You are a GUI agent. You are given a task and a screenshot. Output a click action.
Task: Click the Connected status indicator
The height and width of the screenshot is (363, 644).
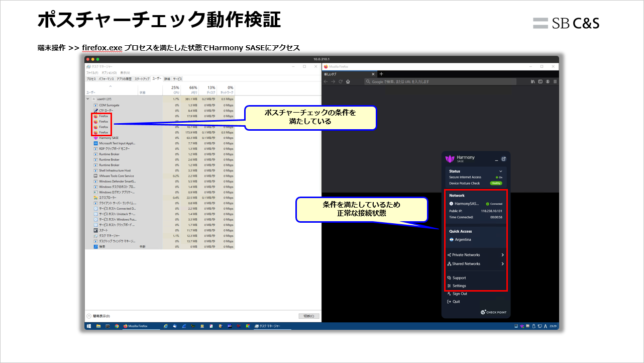(494, 204)
